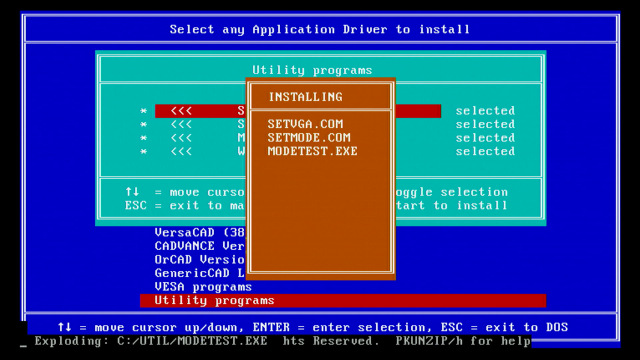Choose the CADVANCE entry in the driver list
This screenshot has height=360, width=640.
[x=200, y=246]
